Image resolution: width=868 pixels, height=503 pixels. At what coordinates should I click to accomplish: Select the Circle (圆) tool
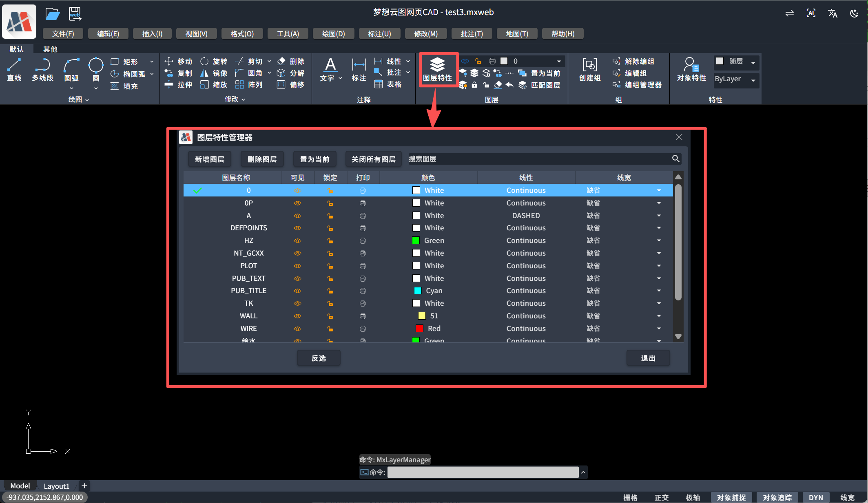pyautogui.click(x=96, y=70)
